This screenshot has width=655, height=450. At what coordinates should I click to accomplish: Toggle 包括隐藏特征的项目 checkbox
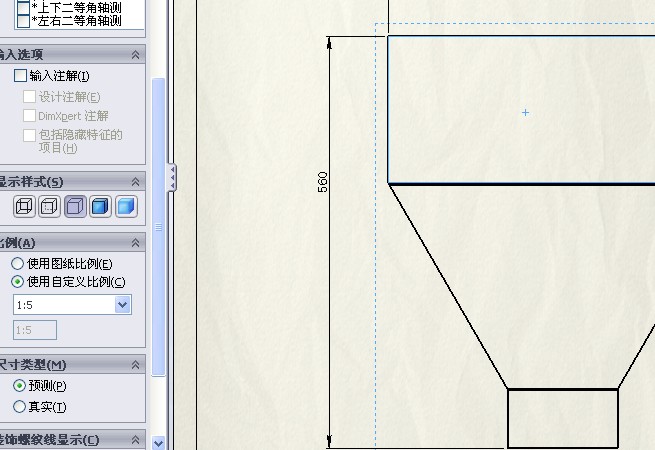coord(29,135)
